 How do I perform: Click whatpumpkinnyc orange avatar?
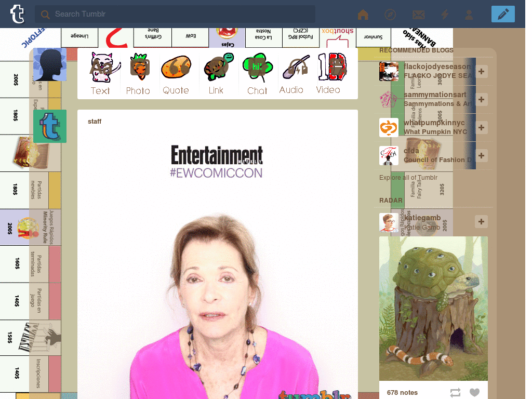coord(389,128)
